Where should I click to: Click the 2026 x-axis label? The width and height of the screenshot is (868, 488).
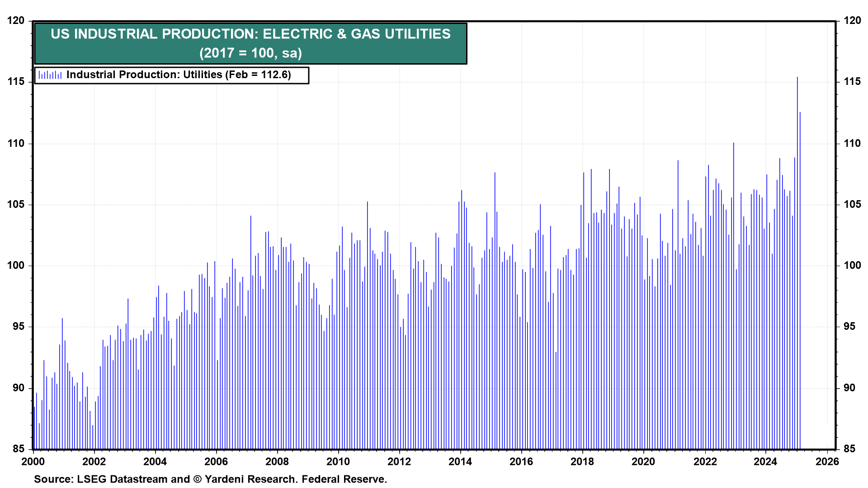pos(827,461)
